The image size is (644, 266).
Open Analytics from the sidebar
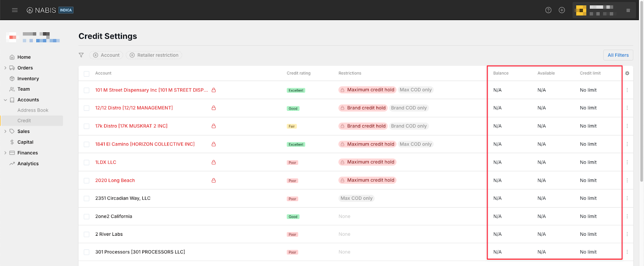click(28, 164)
